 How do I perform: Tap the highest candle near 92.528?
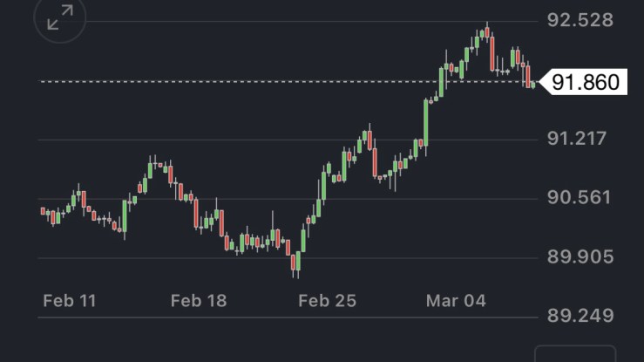click(x=485, y=33)
